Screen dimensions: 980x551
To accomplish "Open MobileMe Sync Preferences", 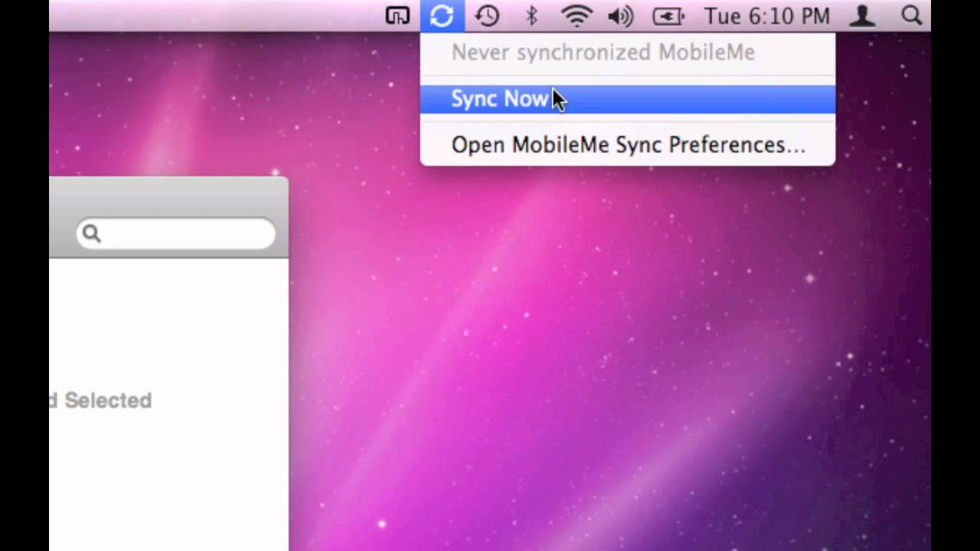I will point(628,145).
